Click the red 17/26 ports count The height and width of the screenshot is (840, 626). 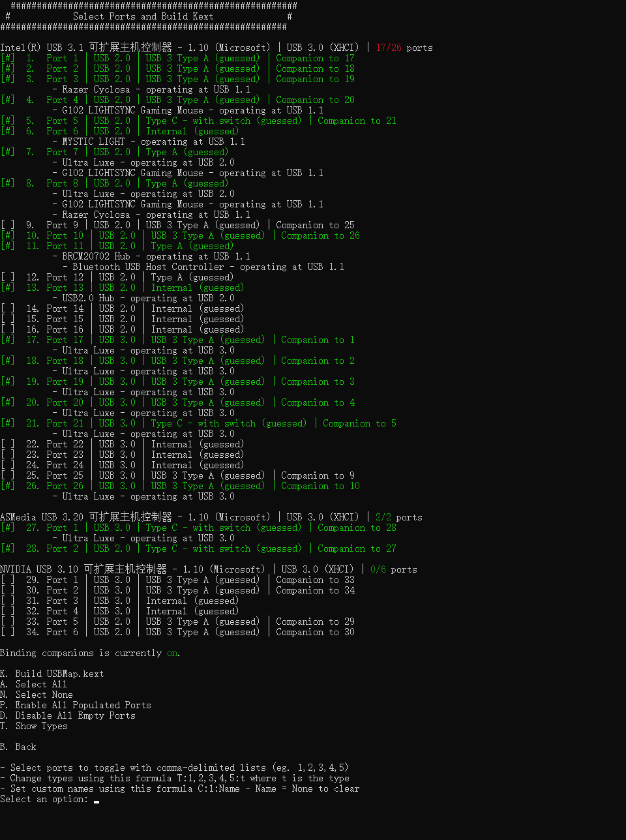[x=388, y=48]
